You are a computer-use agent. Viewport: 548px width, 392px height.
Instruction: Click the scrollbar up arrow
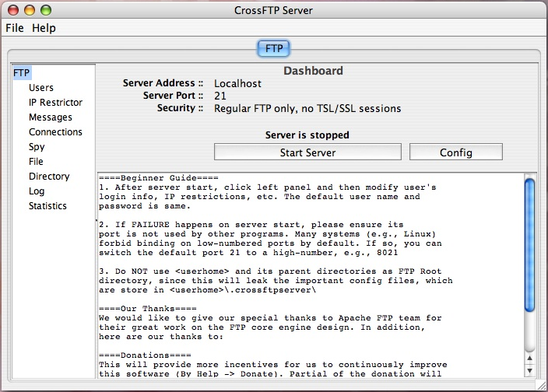pos(529,358)
